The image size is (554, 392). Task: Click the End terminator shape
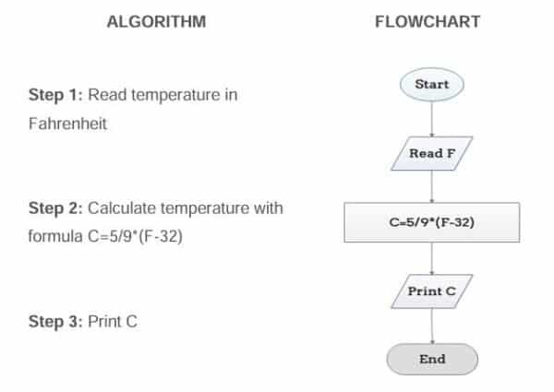coord(431,360)
